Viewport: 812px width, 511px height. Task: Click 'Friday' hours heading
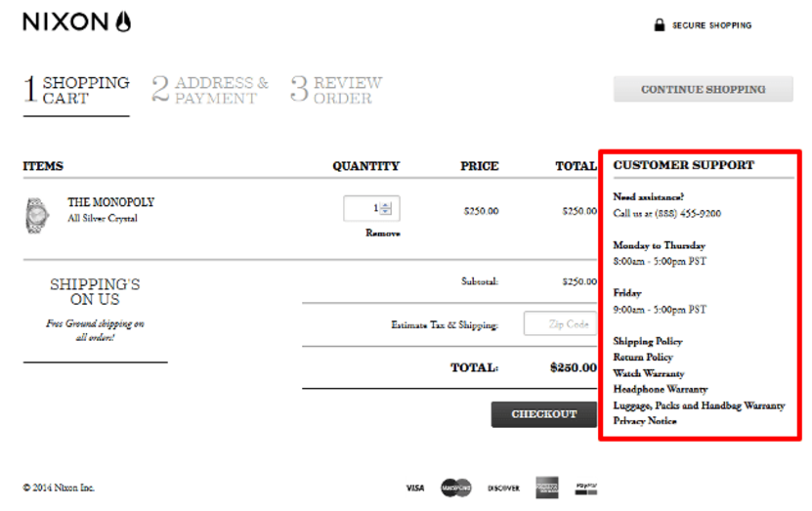pos(627,293)
